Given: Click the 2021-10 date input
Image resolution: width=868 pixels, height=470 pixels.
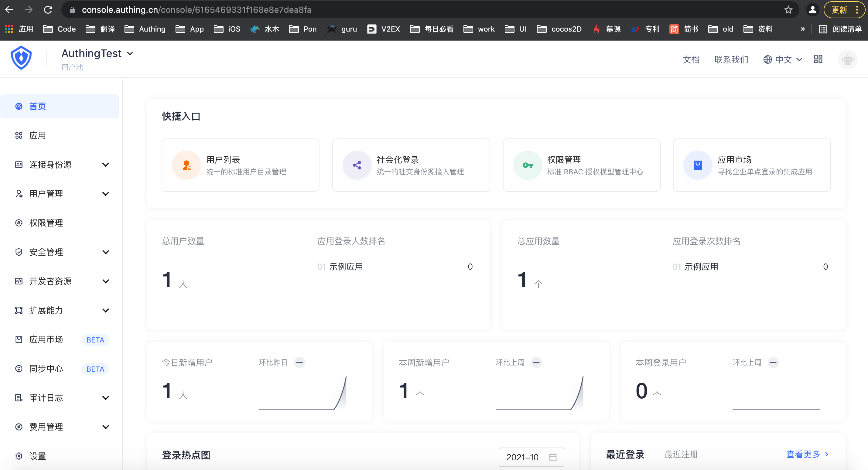Looking at the screenshot, I should (531, 457).
